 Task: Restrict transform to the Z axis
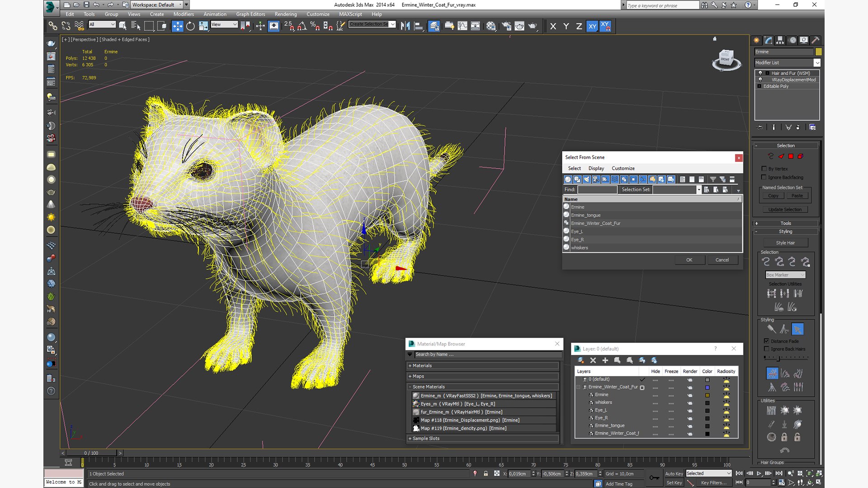click(x=579, y=26)
